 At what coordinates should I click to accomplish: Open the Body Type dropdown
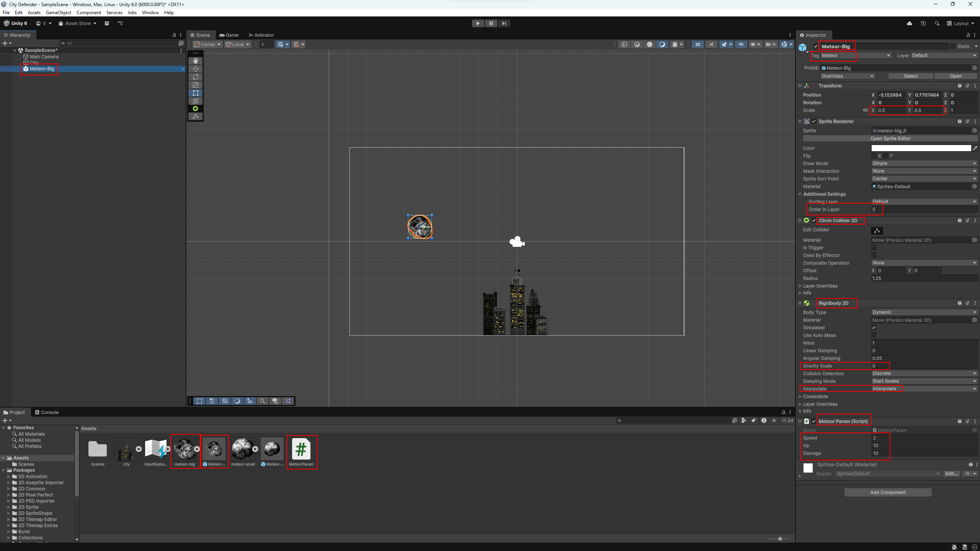pyautogui.click(x=924, y=312)
